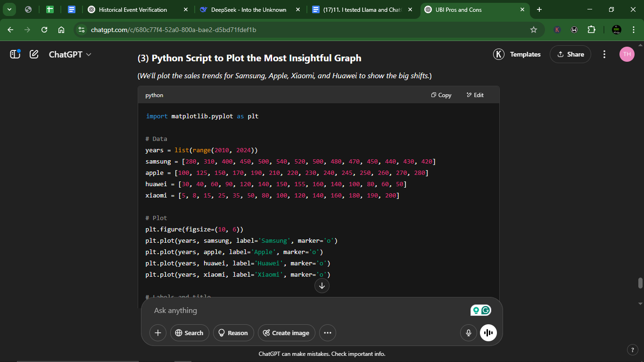Open the browser profile avatar
This screenshot has width=644, height=362.
617,30
